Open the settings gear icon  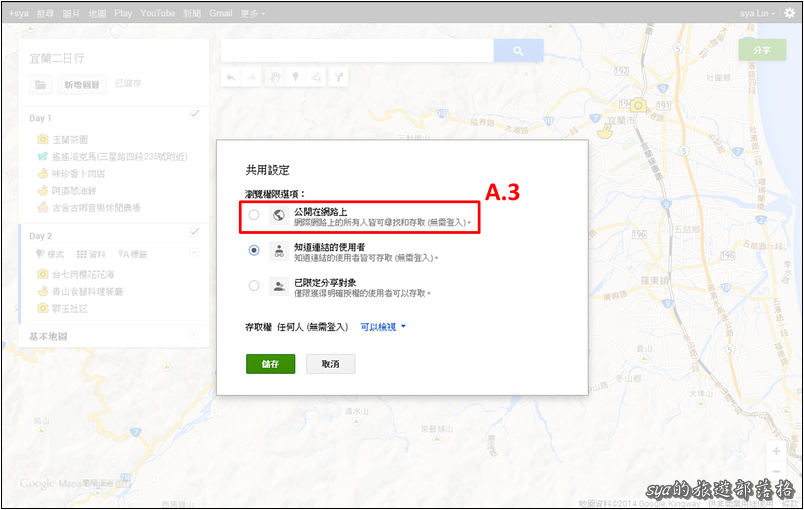click(790, 13)
